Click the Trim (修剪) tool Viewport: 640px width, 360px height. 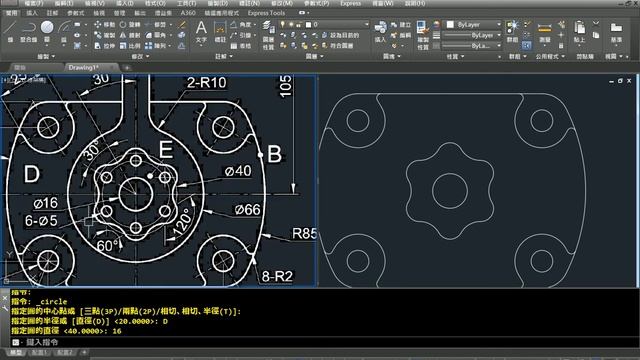(156, 25)
